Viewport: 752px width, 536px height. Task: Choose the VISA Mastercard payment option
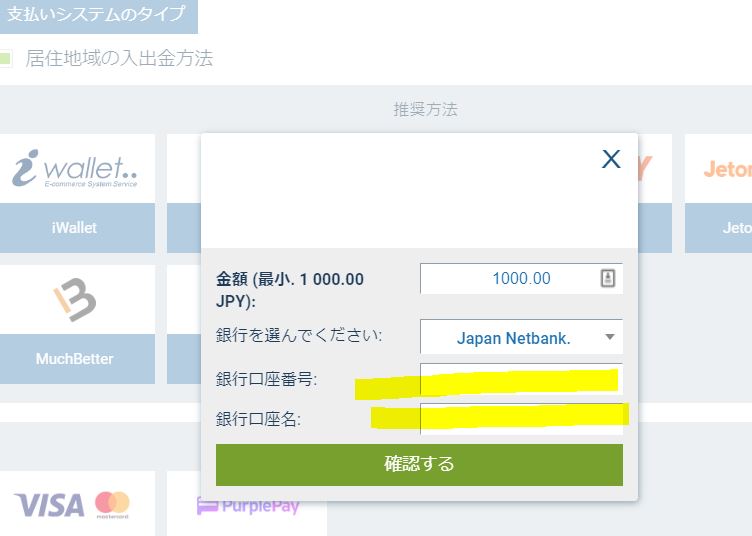tap(77, 503)
